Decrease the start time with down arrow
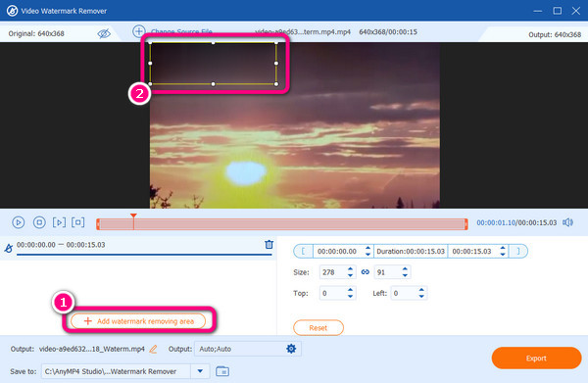The image size is (588, 383). [367, 255]
